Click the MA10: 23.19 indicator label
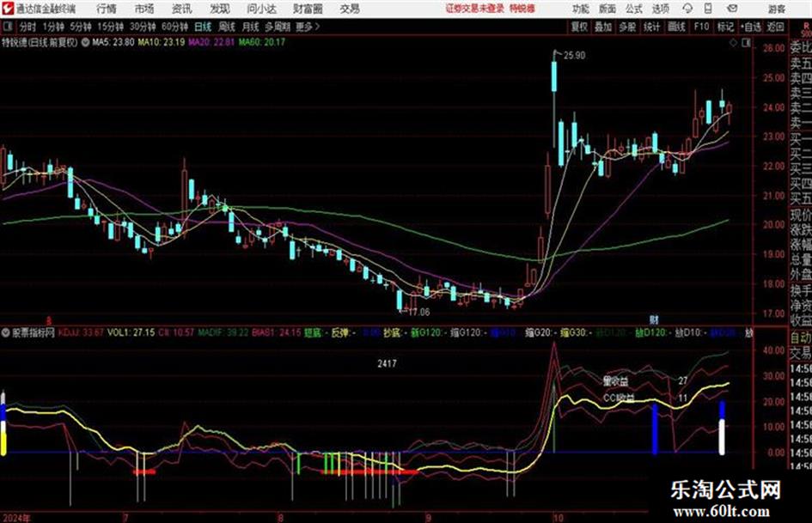Viewport: 812px width, 523px height. (x=161, y=42)
